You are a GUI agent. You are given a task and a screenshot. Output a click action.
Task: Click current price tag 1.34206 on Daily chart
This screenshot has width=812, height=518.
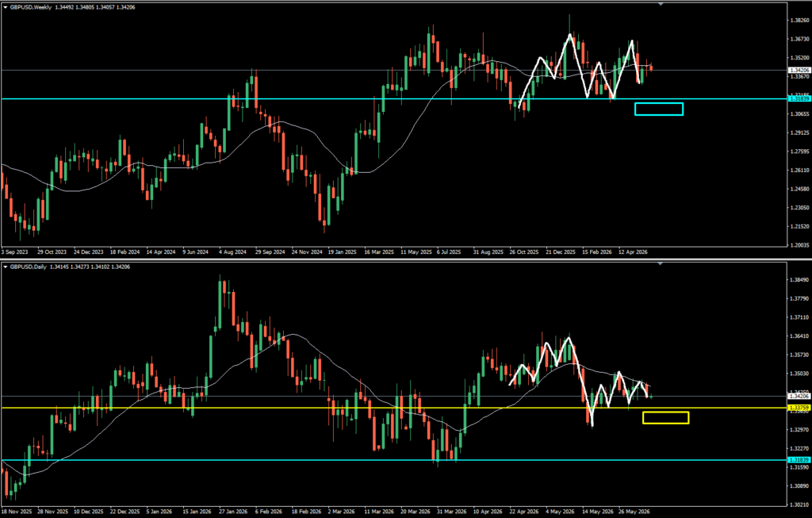click(x=799, y=397)
